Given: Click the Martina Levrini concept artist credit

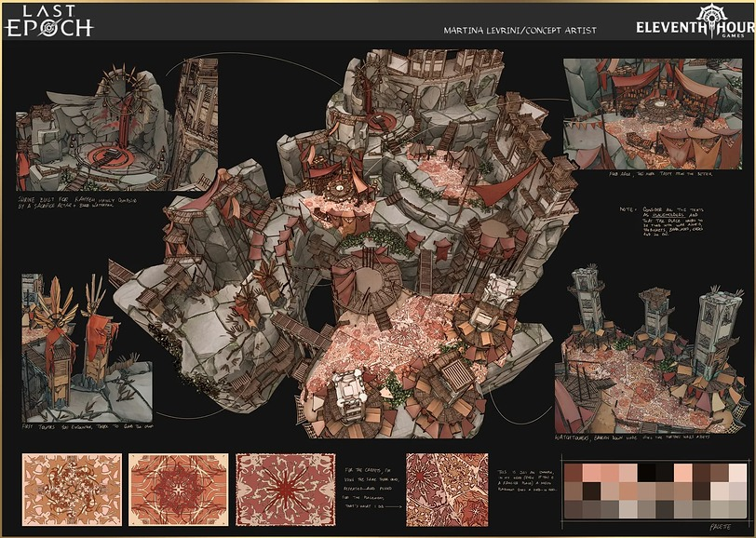Looking at the screenshot, I should tap(520, 31).
